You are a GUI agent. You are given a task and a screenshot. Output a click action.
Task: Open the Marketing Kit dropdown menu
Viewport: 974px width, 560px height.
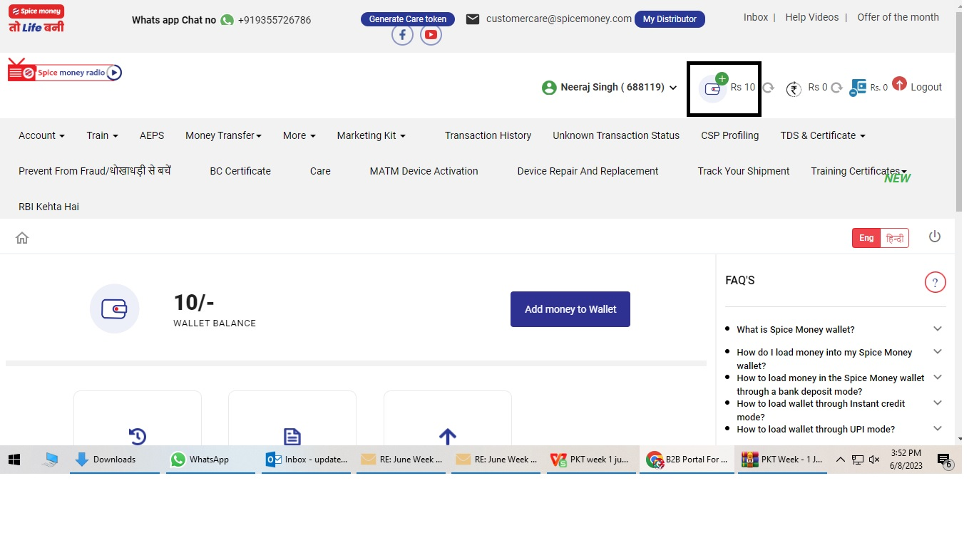371,135
